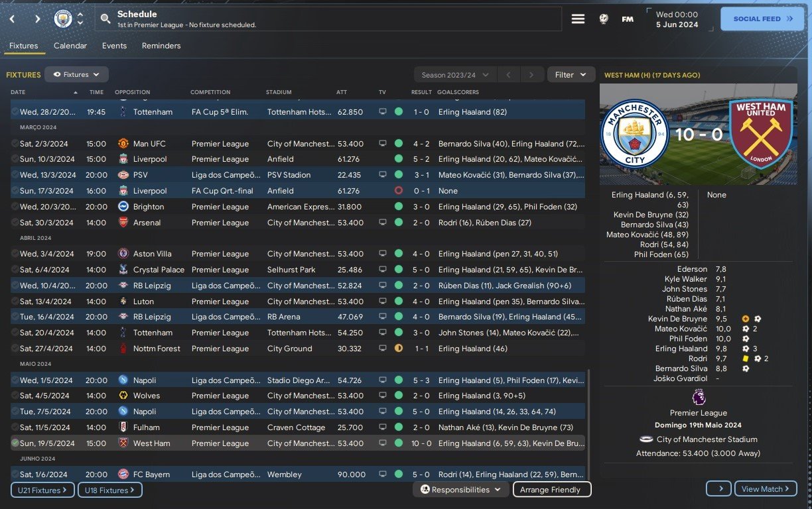Click the Wolves club badge

tap(123, 396)
